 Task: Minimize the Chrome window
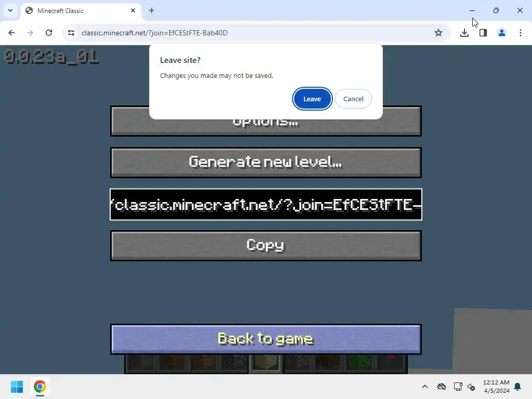(x=472, y=10)
